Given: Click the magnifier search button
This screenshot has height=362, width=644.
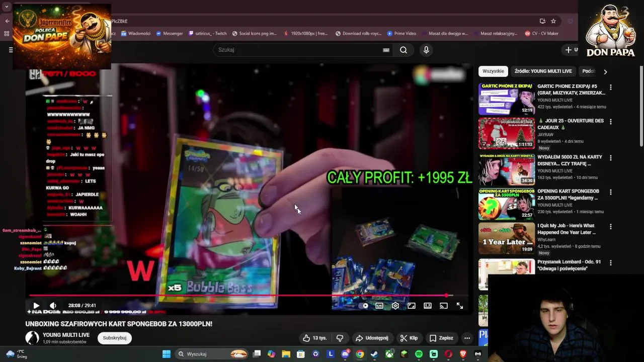Looking at the screenshot, I should tap(404, 50).
